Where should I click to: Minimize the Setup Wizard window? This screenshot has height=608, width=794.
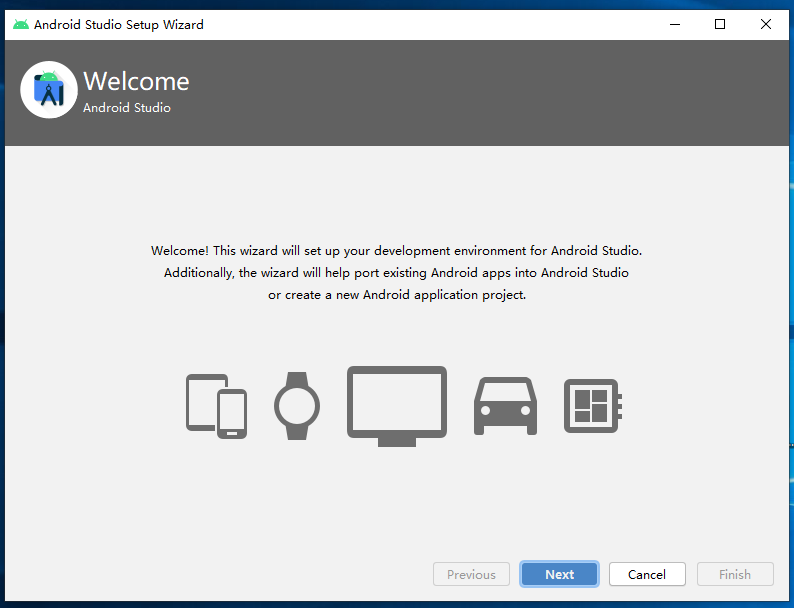tap(674, 24)
